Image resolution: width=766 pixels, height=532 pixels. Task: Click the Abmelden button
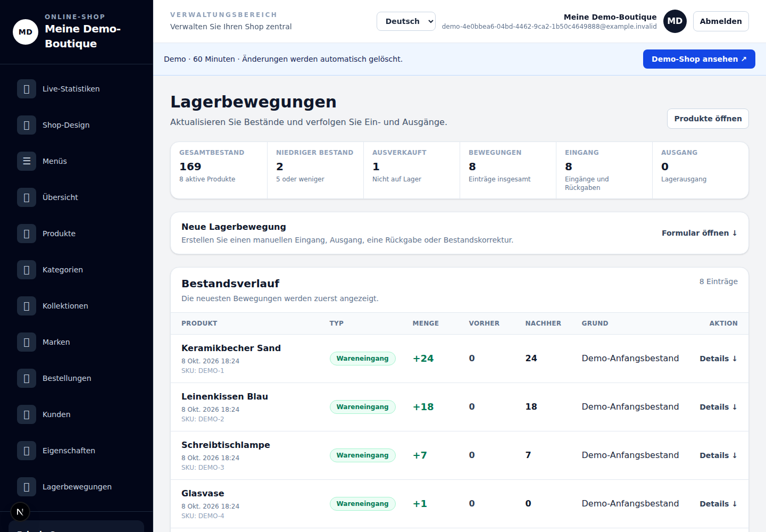[721, 21]
